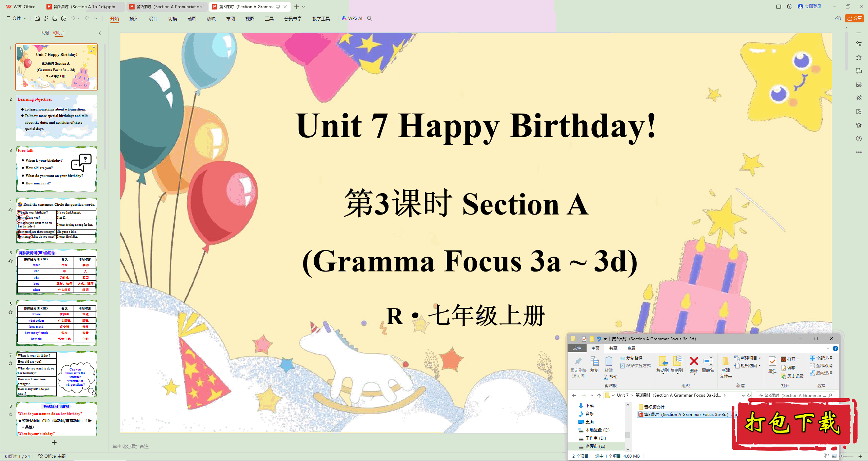868x461 pixels.
Task: Switch to the 第1课时 document tab
Action: 84,7
